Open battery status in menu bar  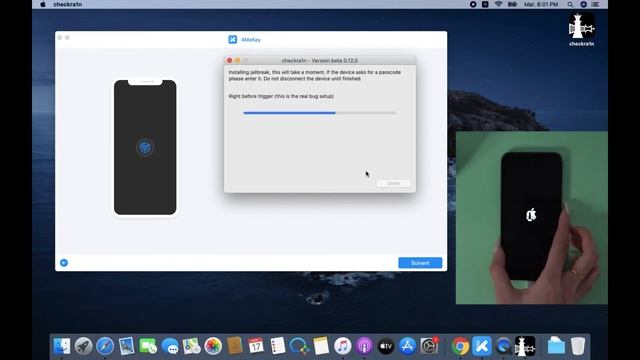(512, 4)
